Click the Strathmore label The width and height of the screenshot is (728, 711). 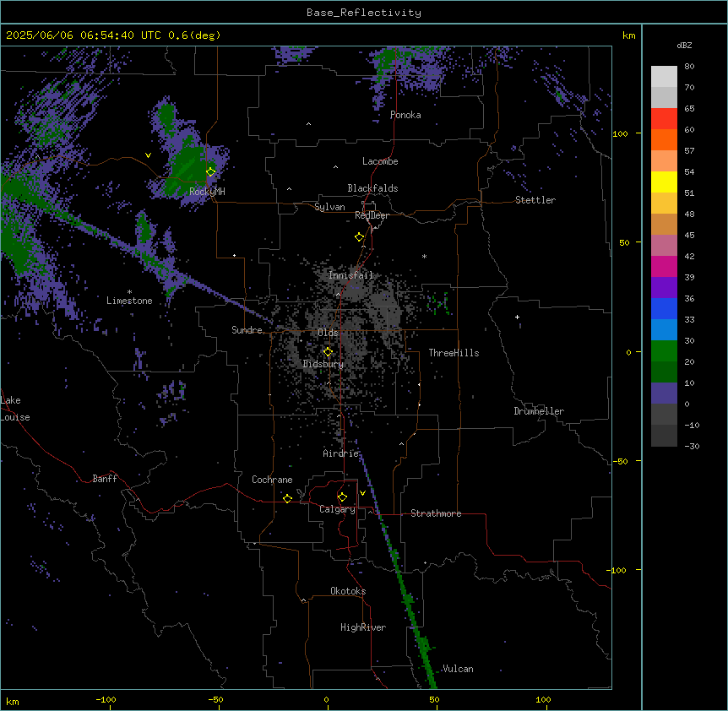(436, 513)
